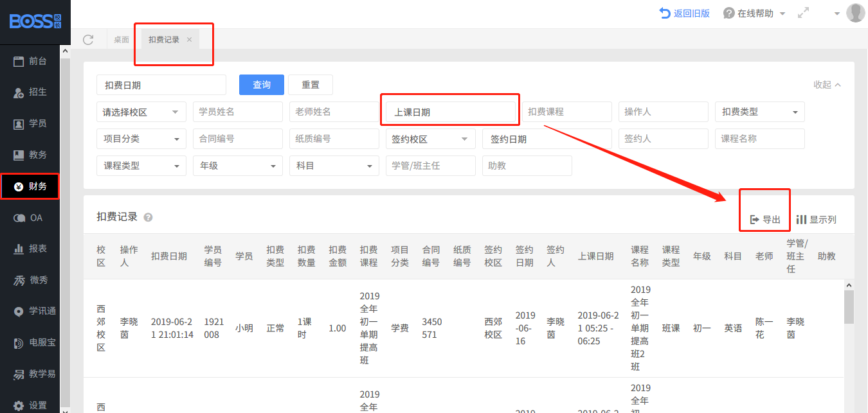
Task: Click contract number 3450571 cell
Action: pos(432,328)
